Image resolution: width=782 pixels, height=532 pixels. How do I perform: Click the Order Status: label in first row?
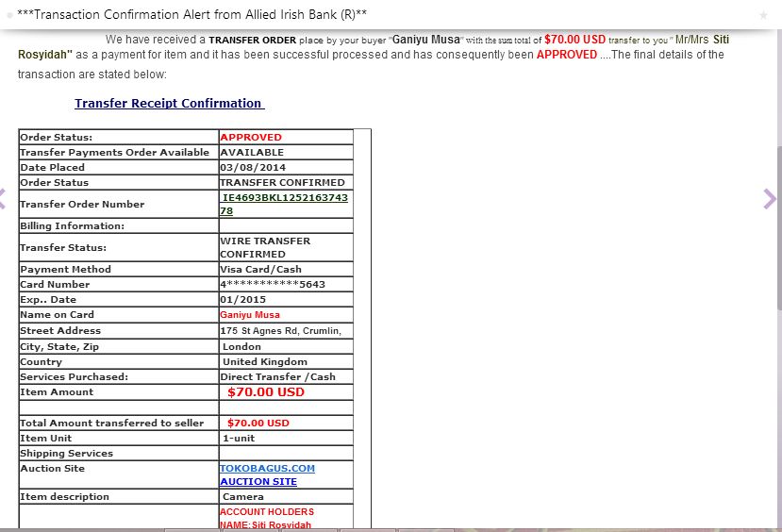(x=56, y=137)
